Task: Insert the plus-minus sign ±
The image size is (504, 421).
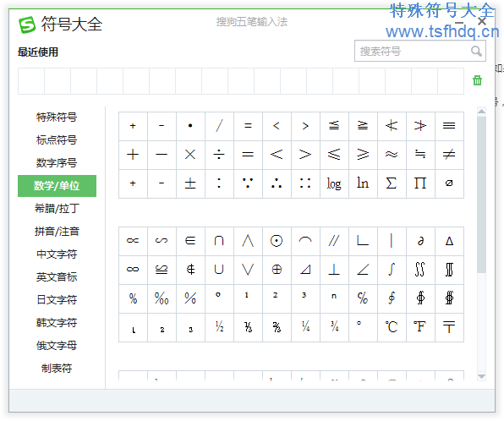Action: point(190,183)
